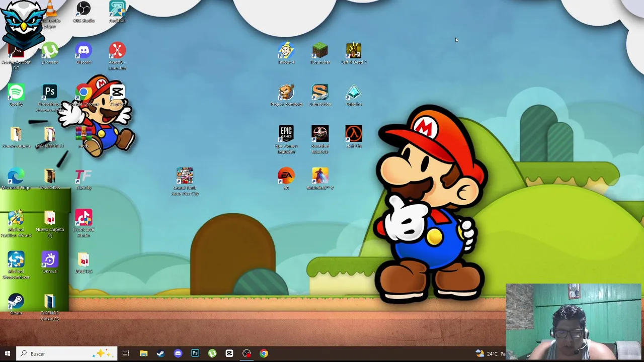Viewport: 644px width, 362px height.
Task: Open the DISEÑOS CANALES folder
Action: (x=50, y=307)
